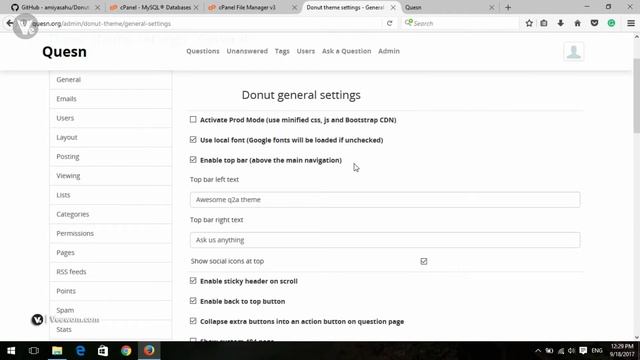Open the Firefox hamburger menu
The image size is (640, 360).
(631, 23)
